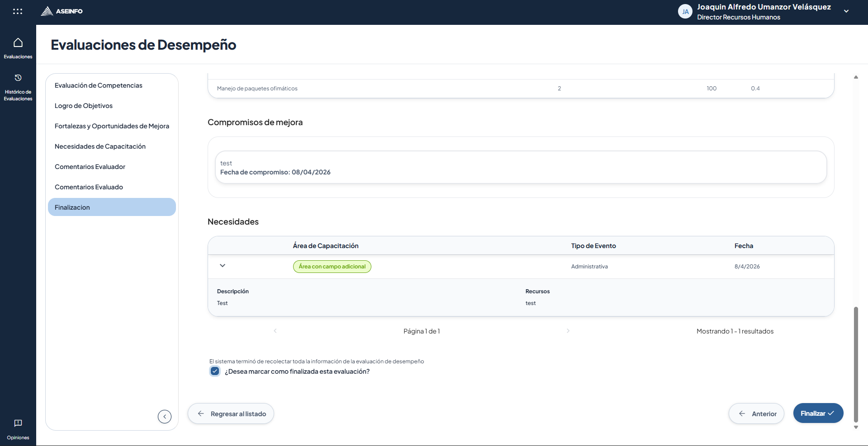Select the Finalizacion step
Image resolution: width=868 pixels, height=446 pixels.
[112, 207]
